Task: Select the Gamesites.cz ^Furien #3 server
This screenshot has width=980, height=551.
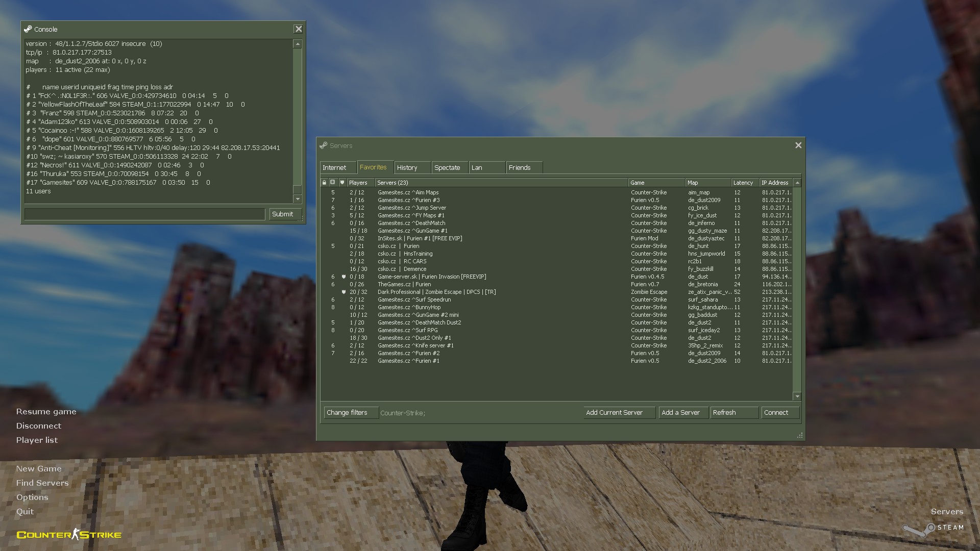Action: tap(556, 200)
